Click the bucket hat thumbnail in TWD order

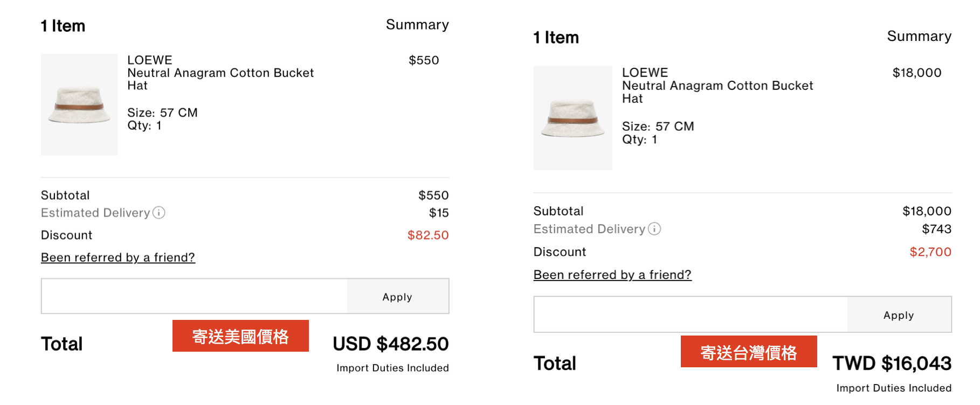[573, 118]
